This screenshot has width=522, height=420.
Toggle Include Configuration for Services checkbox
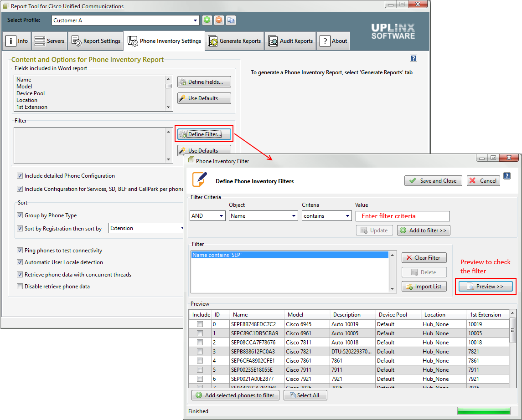20,189
